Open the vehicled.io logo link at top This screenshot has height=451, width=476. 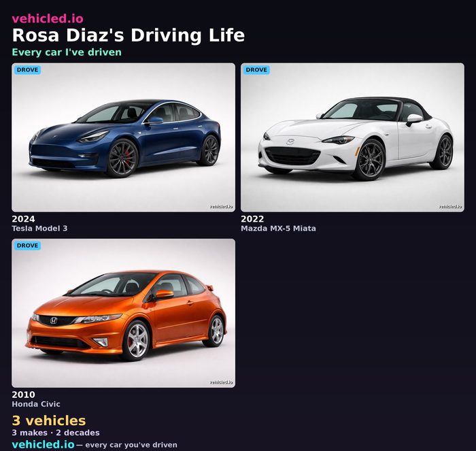click(x=48, y=19)
